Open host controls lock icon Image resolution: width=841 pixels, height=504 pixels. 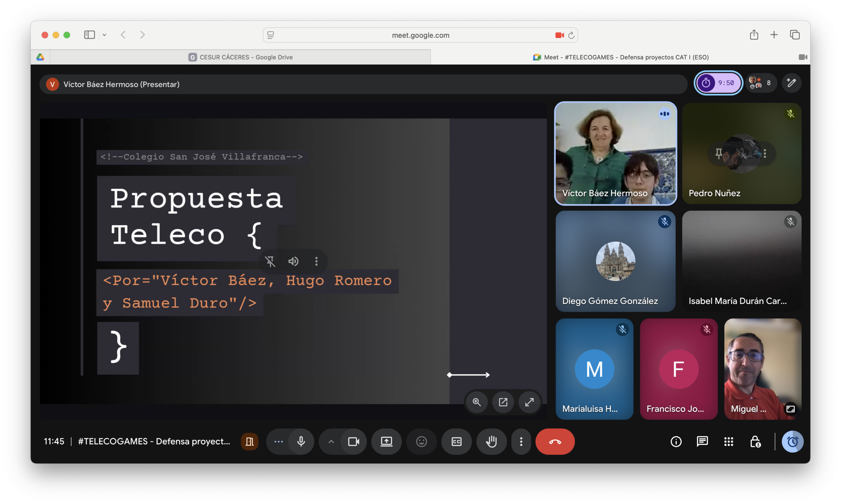click(755, 442)
